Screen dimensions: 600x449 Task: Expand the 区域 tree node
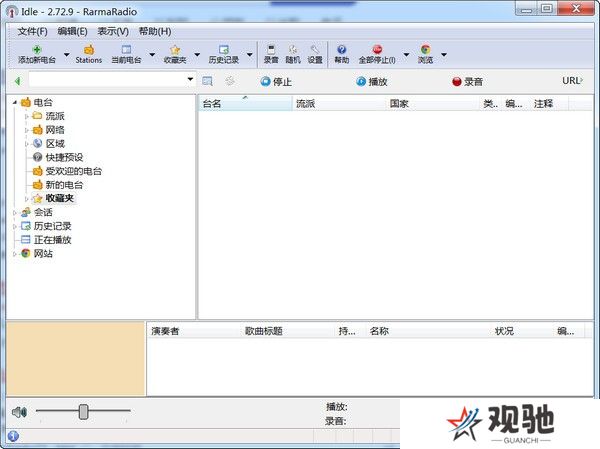coord(26,144)
